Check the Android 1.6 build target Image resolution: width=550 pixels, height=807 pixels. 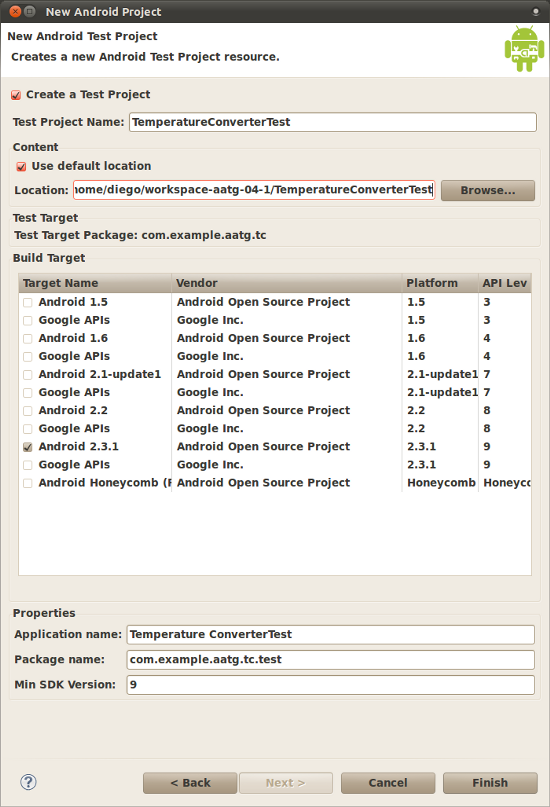tap(28, 339)
